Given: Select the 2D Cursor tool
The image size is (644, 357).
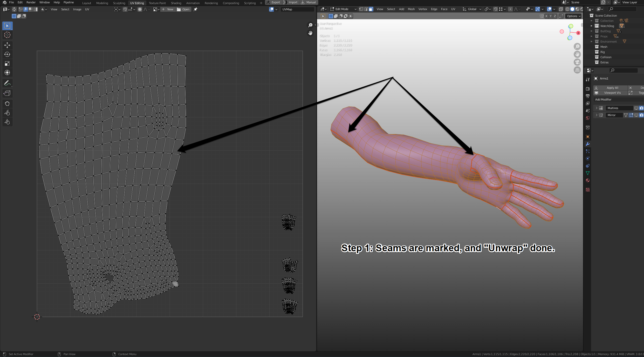Looking at the screenshot, I should coord(7,35).
